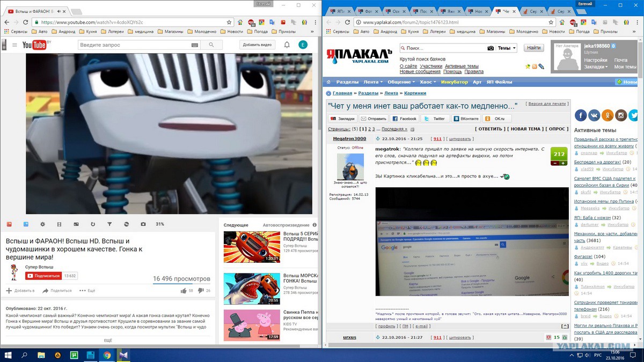Dislike the video with thumbs down

pos(201,291)
